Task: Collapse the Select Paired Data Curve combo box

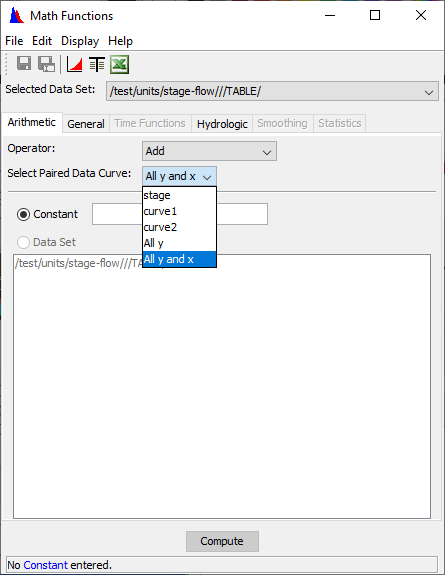Action: 179,176
